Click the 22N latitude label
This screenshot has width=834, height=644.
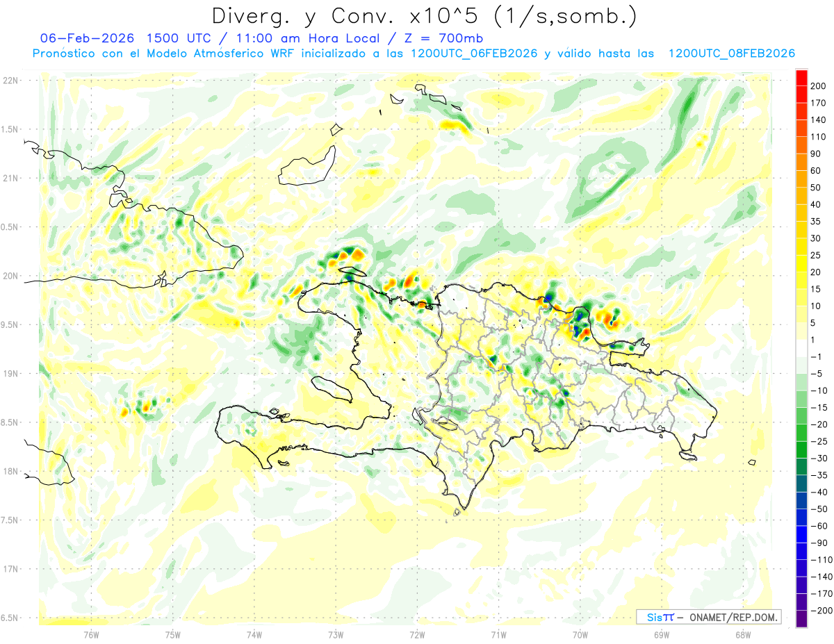coord(11,80)
